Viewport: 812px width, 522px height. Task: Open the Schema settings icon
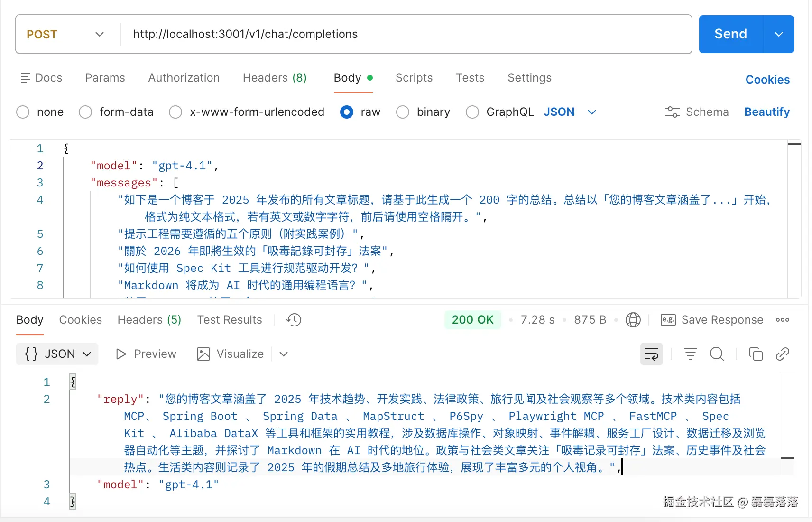click(672, 112)
